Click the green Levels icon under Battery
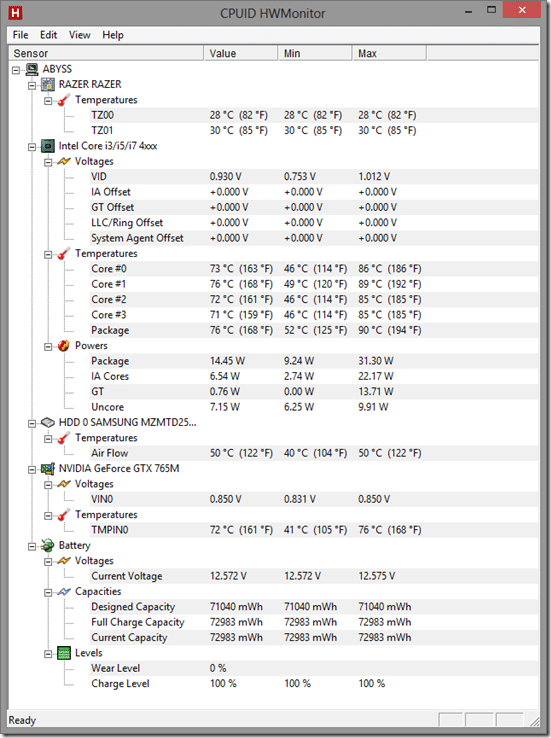Viewport: 551px width, 738px height. (x=64, y=653)
